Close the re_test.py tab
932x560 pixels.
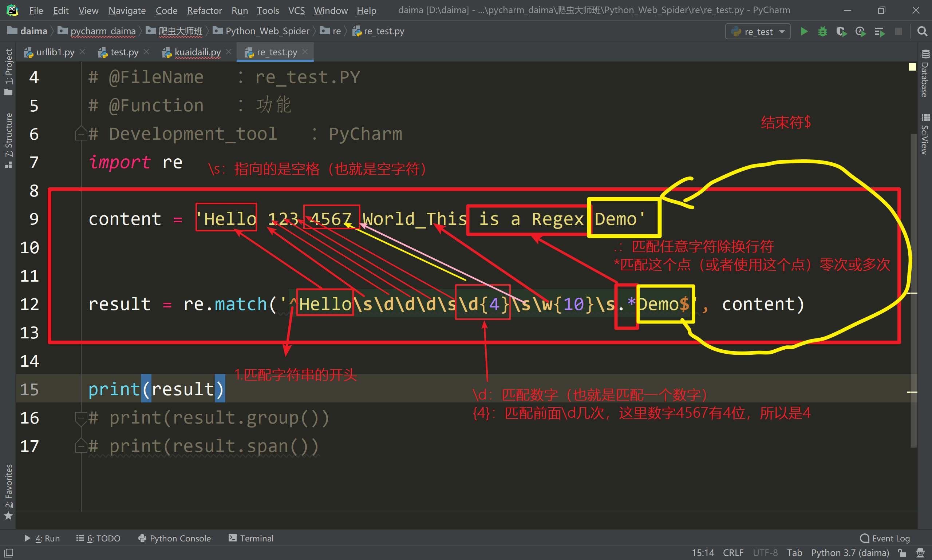tap(305, 52)
